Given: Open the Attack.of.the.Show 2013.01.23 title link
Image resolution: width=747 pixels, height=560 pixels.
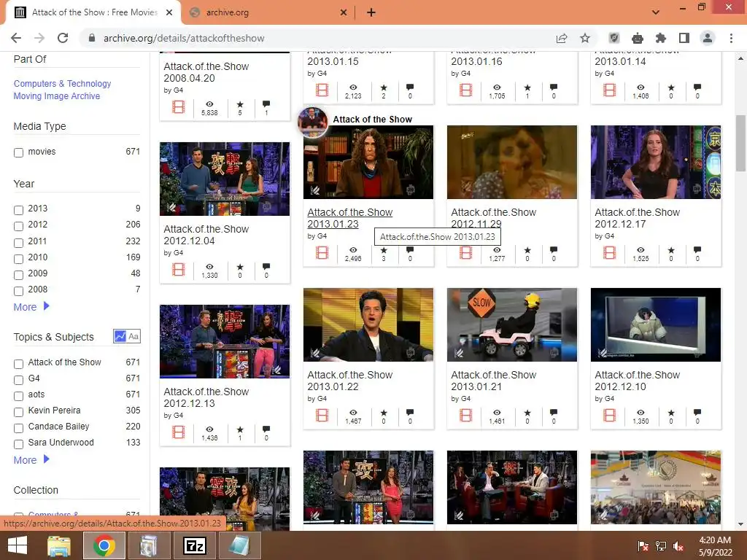Looking at the screenshot, I should (x=349, y=218).
